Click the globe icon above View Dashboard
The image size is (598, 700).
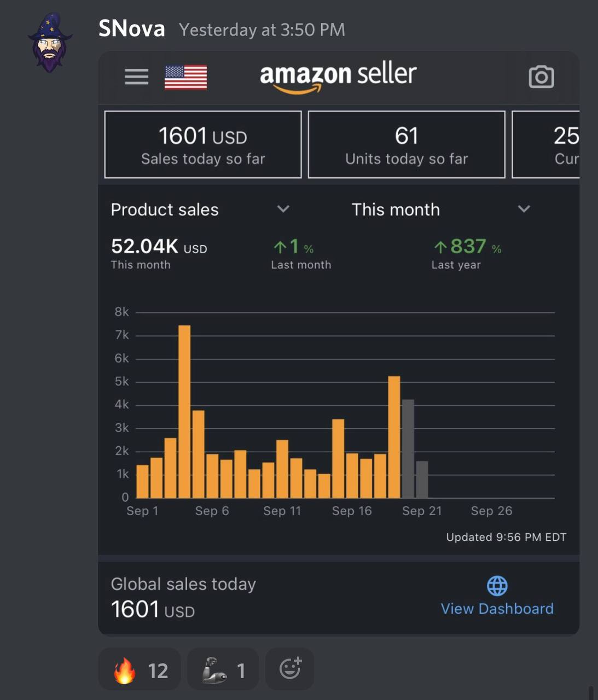click(x=497, y=586)
